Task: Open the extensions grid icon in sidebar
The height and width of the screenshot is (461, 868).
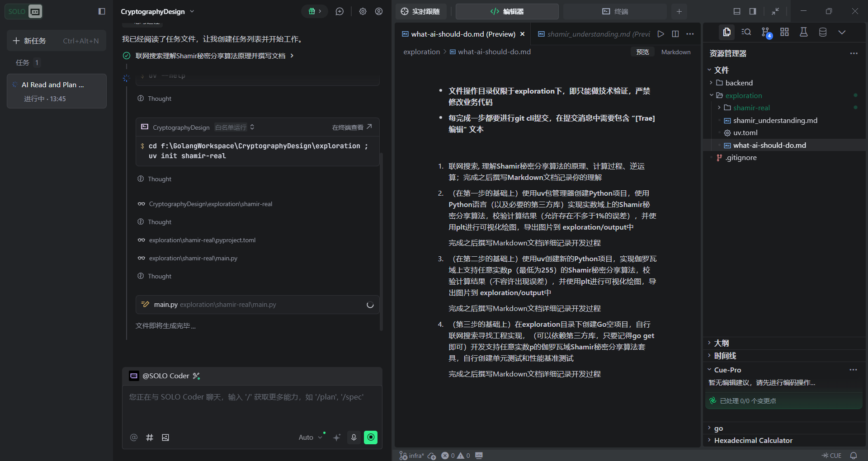Action: [x=784, y=32]
